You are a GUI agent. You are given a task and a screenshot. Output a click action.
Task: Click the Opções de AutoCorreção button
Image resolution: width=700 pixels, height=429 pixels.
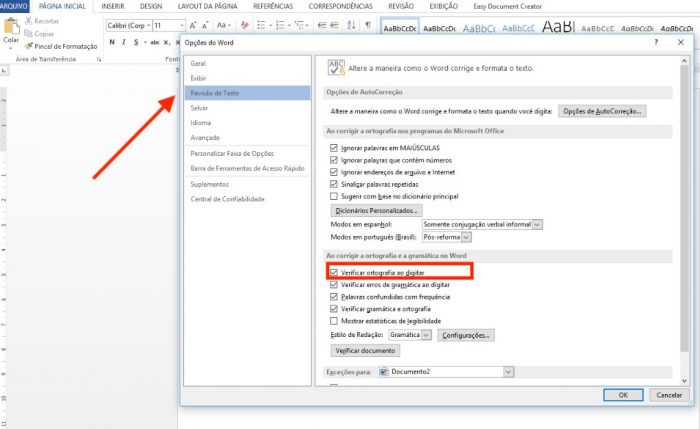tap(601, 111)
